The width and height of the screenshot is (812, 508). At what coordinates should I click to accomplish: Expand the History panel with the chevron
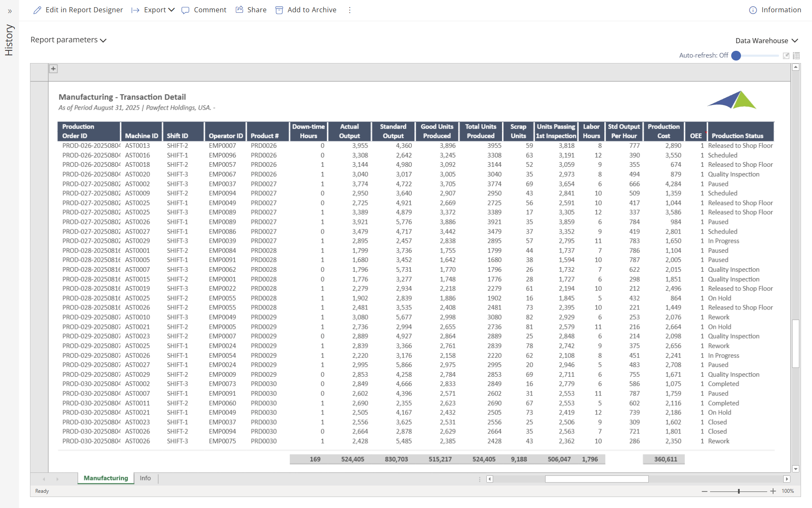pyautogui.click(x=9, y=11)
